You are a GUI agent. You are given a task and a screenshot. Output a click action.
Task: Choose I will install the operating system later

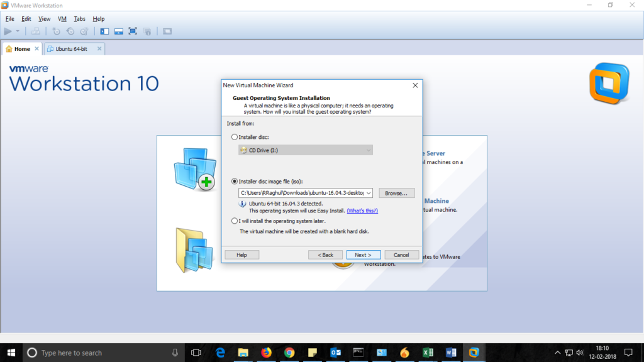235,221
